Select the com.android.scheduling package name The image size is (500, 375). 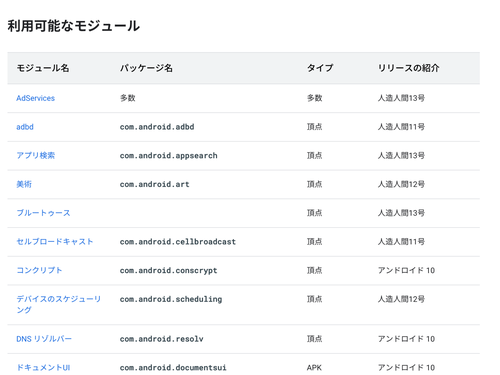[171, 299]
